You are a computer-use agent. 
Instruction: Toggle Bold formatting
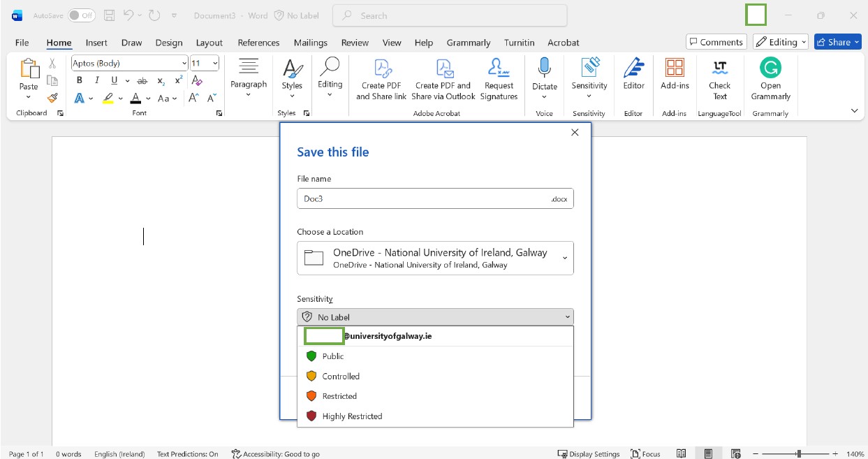tap(80, 80)
